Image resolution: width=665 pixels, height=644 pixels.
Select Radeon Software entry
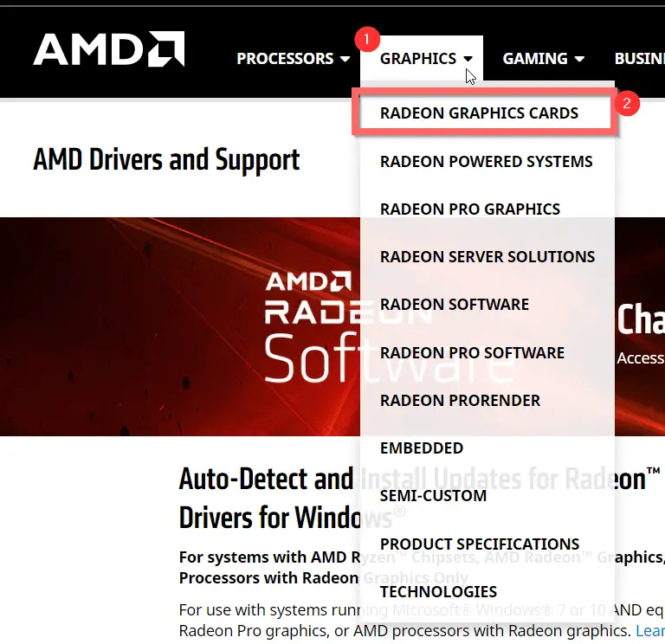click(455, 304)
